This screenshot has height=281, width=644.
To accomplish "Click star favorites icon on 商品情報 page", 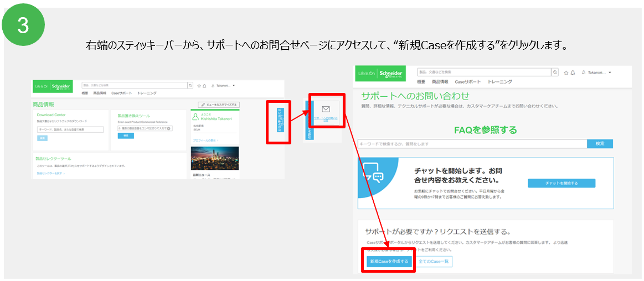I will pos(199,86).
